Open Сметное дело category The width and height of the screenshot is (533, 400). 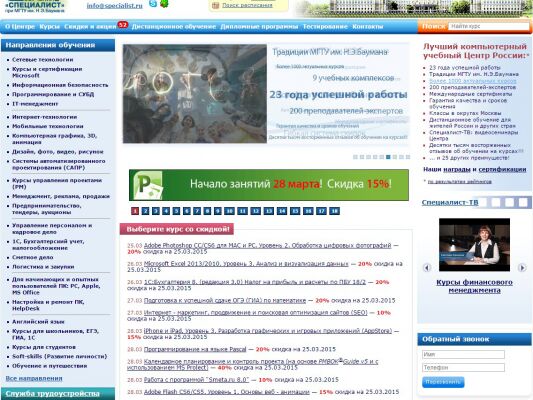(x=33, y=257)
